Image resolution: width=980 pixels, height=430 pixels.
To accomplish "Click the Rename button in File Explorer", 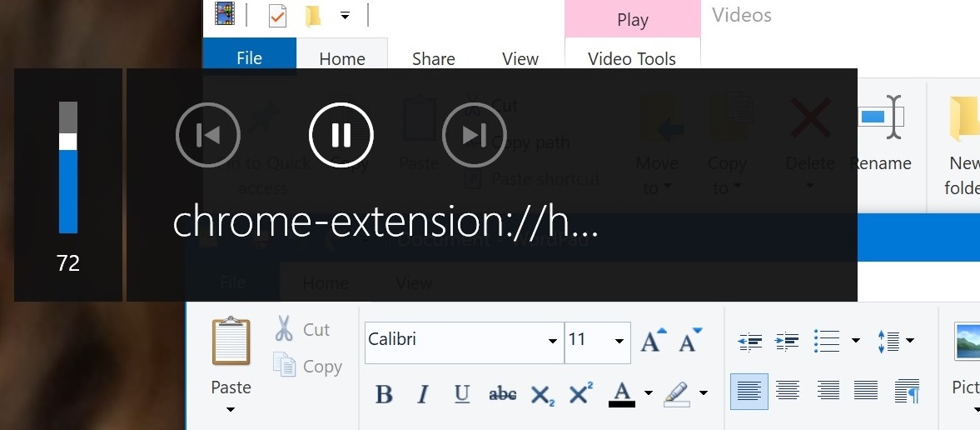I will [x=880, y=135].
